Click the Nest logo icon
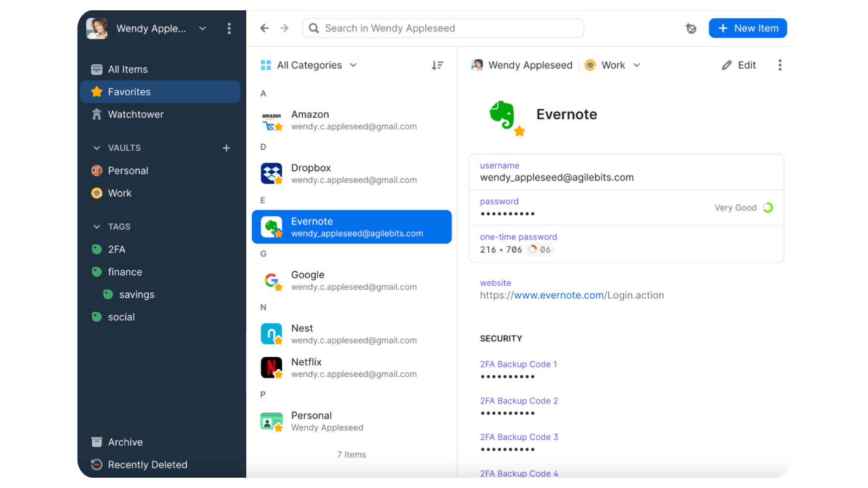 [x=272, y=334]
